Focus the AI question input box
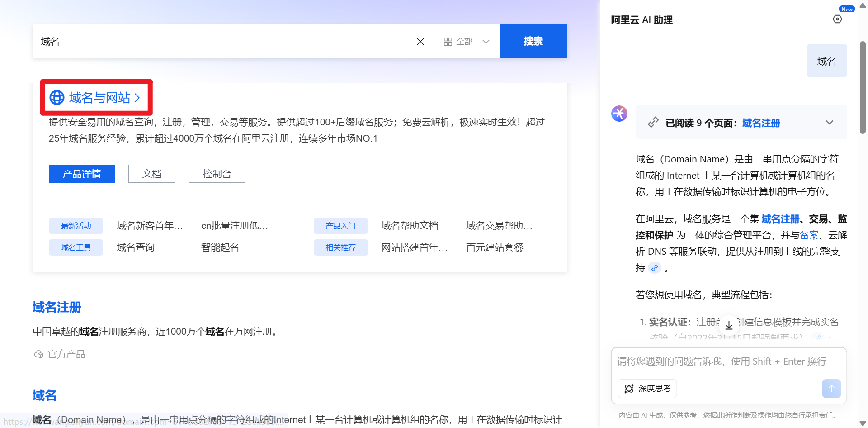 (729, 361)
